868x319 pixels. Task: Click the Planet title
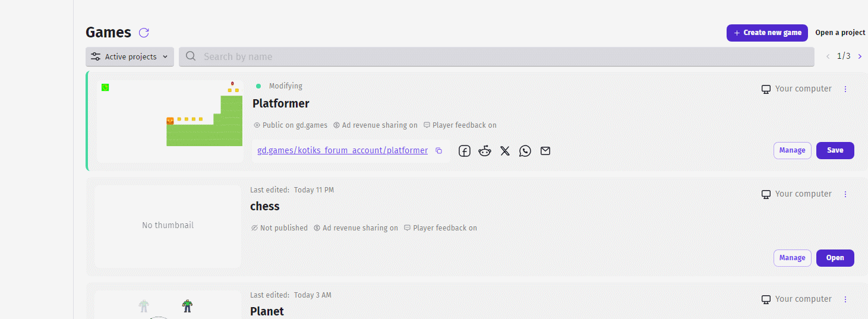[x=267, y=311]
